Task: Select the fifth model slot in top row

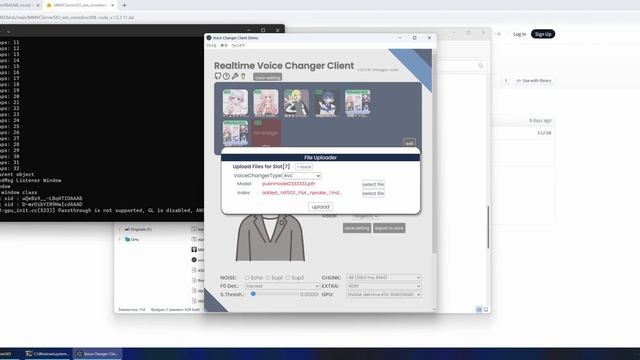Action: (358, 102)
